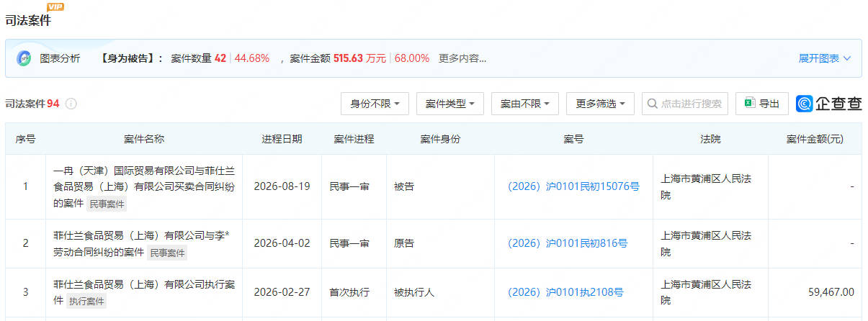Image resolution: width=868 pixels, height=321 pixels.
Task: Click the date 2026-04-02
Action: 282,243
